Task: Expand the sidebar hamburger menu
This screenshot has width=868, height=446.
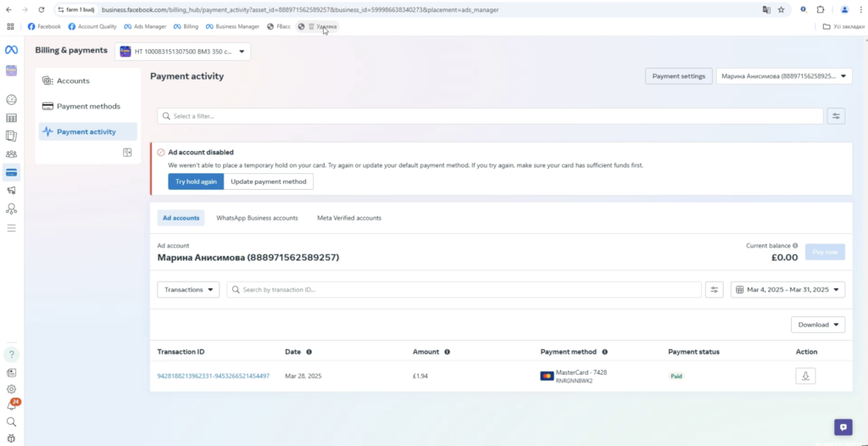Action: point(11,228)
